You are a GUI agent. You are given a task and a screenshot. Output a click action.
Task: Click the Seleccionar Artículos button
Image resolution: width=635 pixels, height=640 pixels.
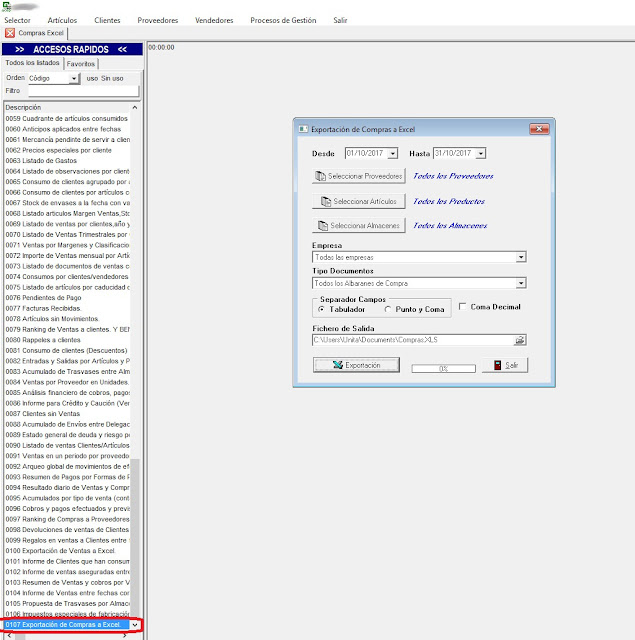359,201
